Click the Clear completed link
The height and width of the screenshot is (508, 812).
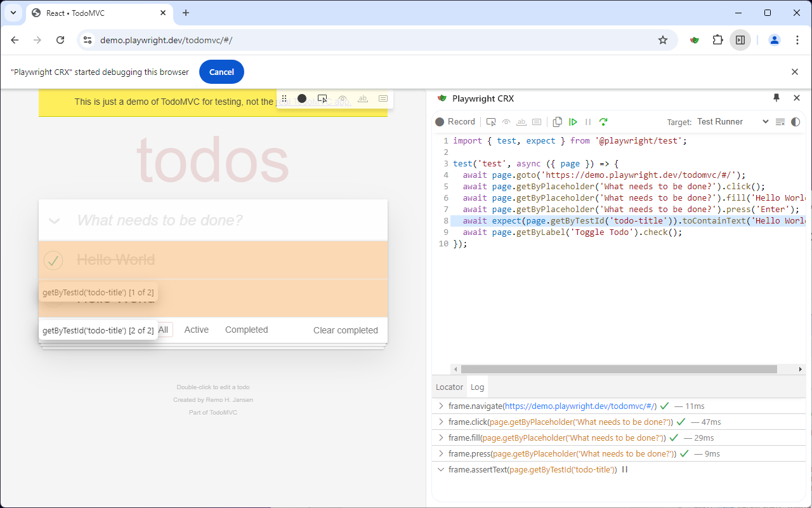click(345, 330)
